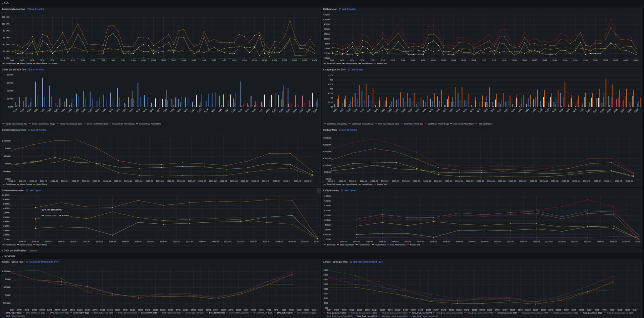The height and width of the screenshot is (318, 644).
Task: Open the menu icon on Consommation année panel
Action: [x=318, y=191]
